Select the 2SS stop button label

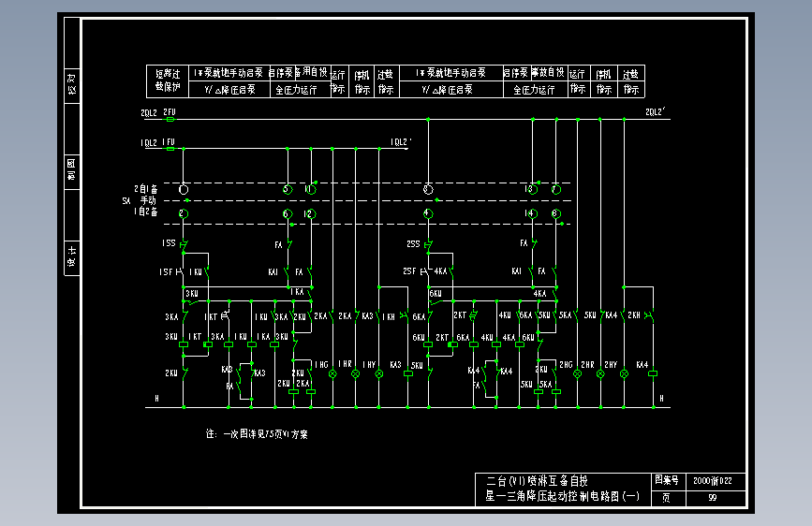[413, 243]
